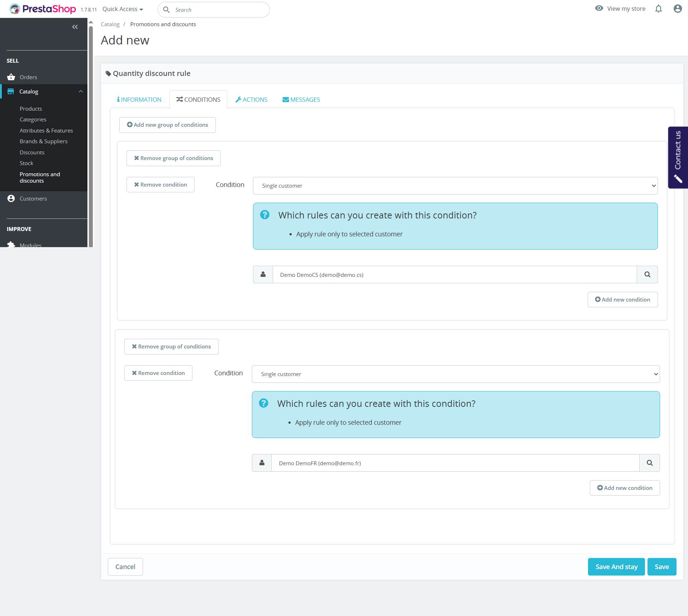The height and width of the screenshot is (616, 688).
Task: Click the search magnifier beside Demo DemoCS
Action: 647,275
